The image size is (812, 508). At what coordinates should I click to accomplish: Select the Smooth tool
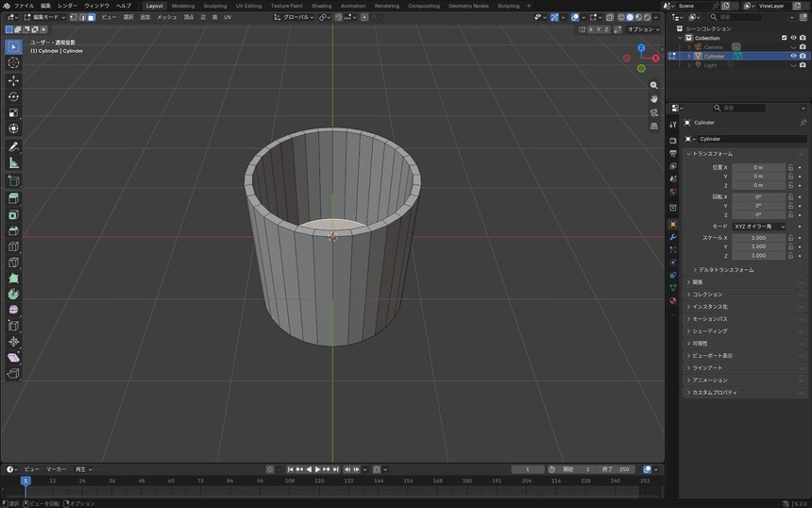(x=13, y=310)
